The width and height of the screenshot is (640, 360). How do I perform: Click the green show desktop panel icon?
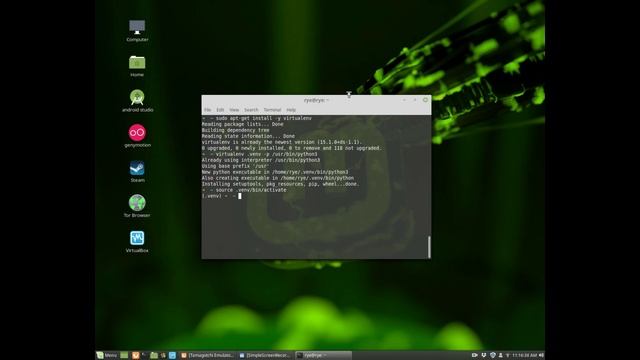point(124,356)
